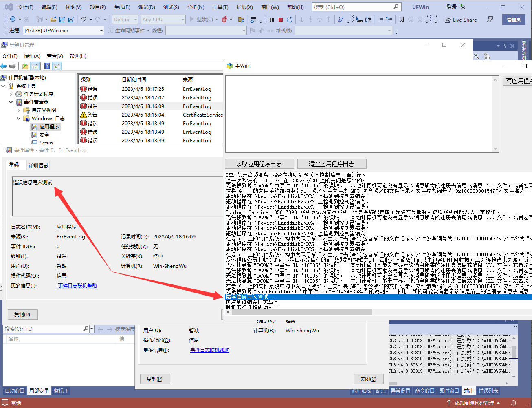Click the 管理员 button in title bar

click(x=514, y=20)
